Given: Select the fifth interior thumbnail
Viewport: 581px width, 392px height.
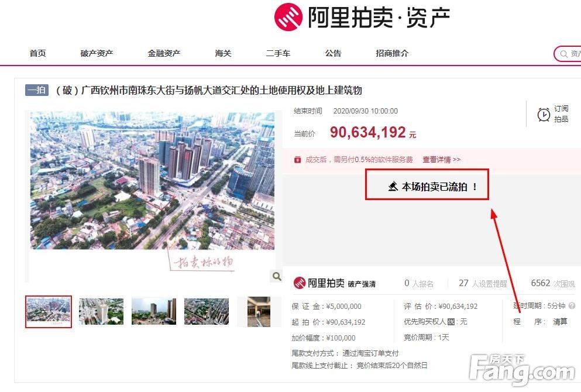Looking at the screenshot, I should tap(259, 312).
